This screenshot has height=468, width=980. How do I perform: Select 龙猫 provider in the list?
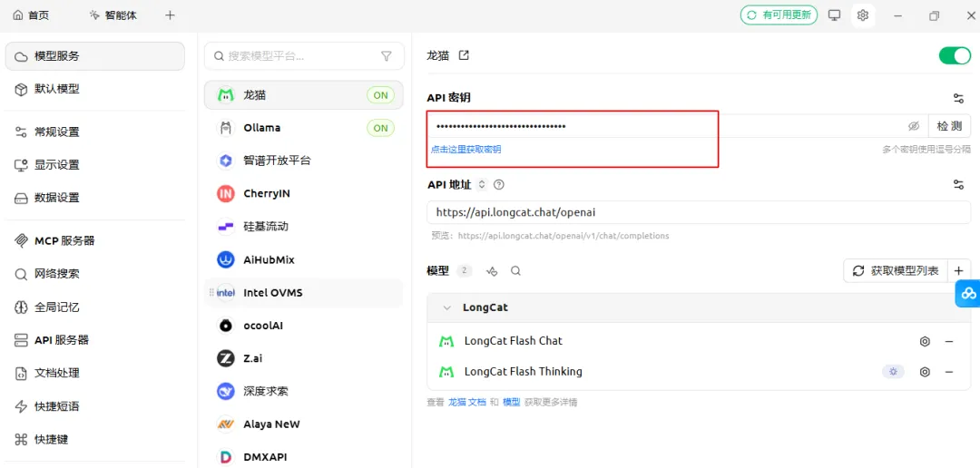304,95
